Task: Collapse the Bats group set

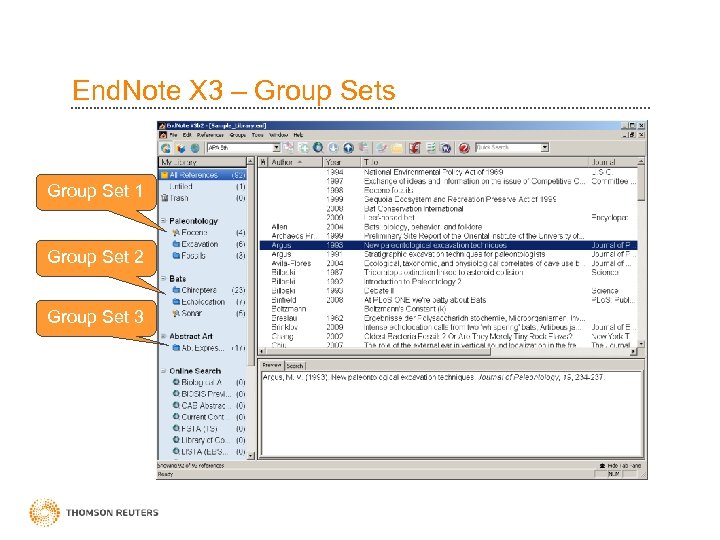Action: (163, 278)
